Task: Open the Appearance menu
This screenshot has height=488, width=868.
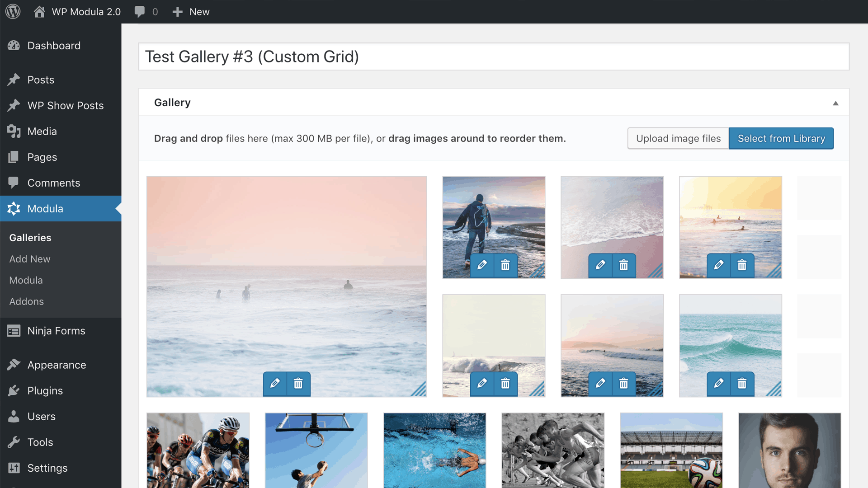Action: (x=61, y=365)
